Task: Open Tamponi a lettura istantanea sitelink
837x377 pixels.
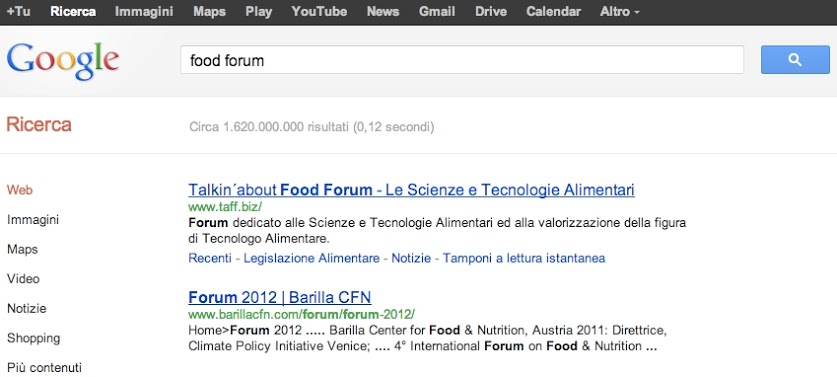Action: pyautogui.click(x=524, y=258)
